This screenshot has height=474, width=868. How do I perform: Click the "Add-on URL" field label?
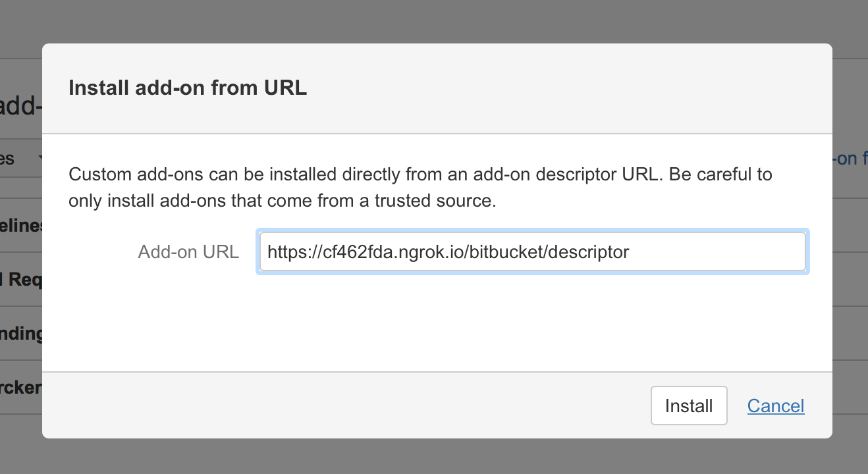click(188, 251)
